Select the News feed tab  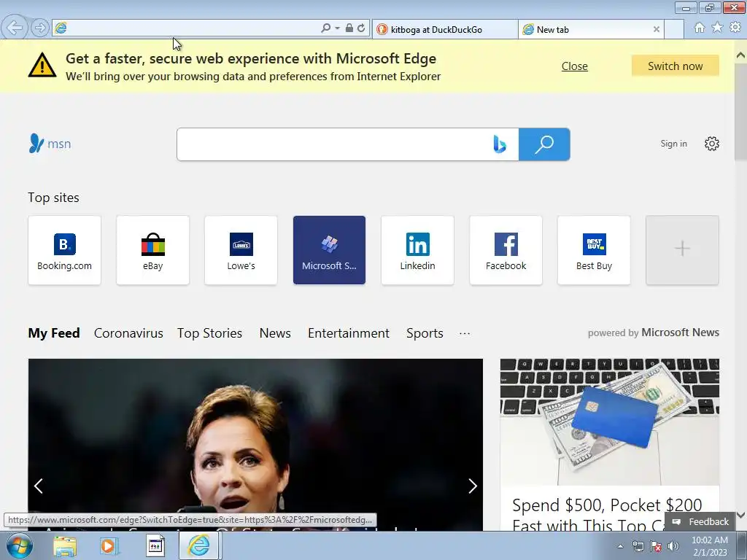click(275, 333)
